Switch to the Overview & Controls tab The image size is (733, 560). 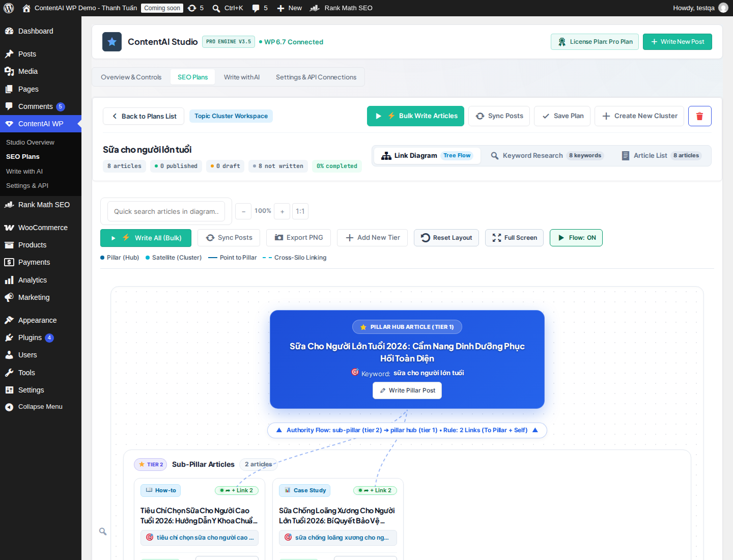click(x=131, y=77)
